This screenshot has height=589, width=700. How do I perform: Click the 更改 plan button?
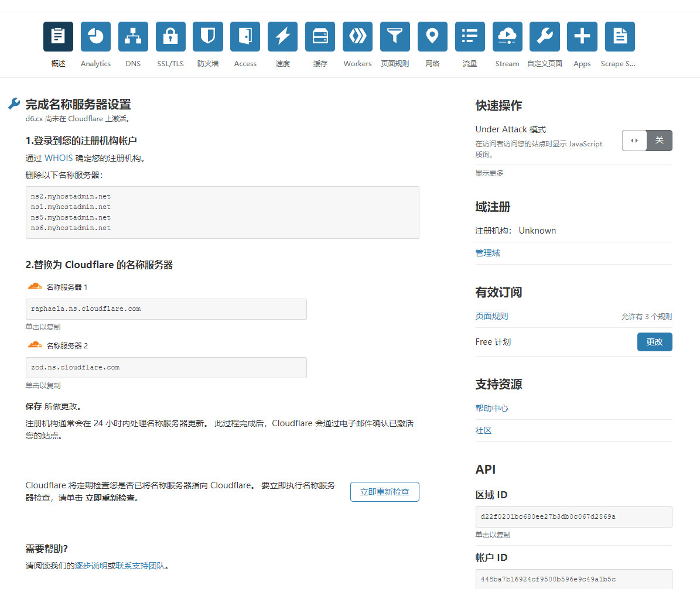point(654,342)
